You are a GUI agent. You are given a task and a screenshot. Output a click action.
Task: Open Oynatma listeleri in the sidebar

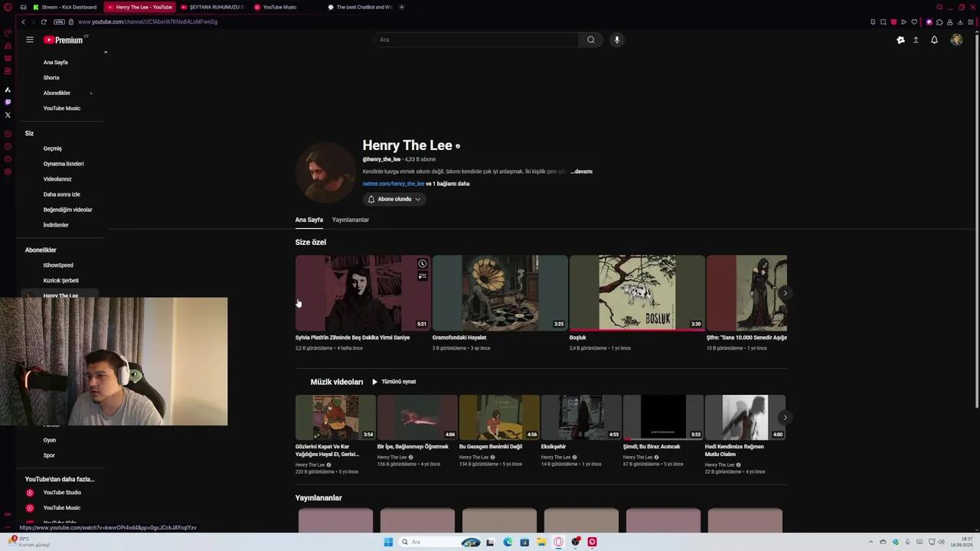(64, 164)
